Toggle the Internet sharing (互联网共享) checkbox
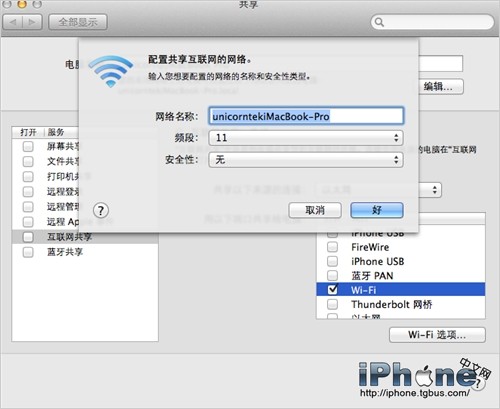500x409 pixels. pyautogui.click(x=28, y=237)
